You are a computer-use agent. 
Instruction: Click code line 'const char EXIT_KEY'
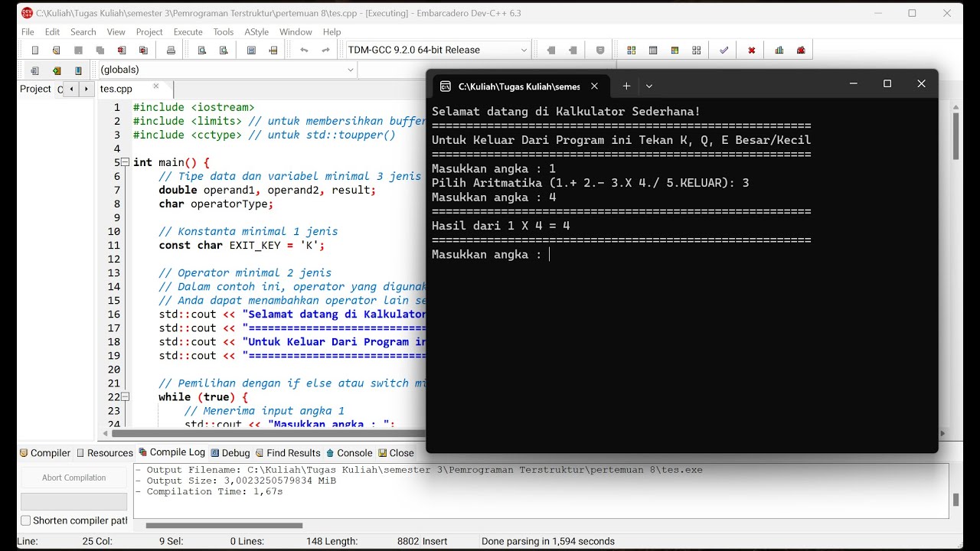(x=241, y=246)
